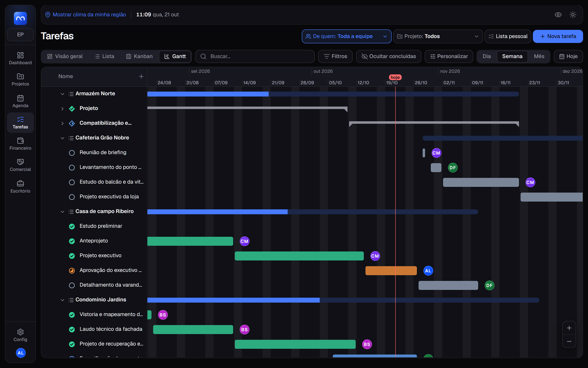588x368 pixels.
Task: Switch to Visão geral tab
Action: click(65, 56)
